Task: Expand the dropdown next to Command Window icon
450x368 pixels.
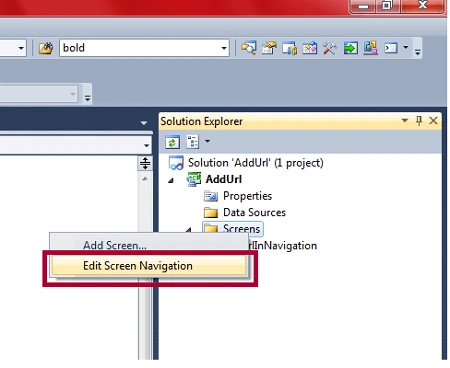Action: point(406,47)
